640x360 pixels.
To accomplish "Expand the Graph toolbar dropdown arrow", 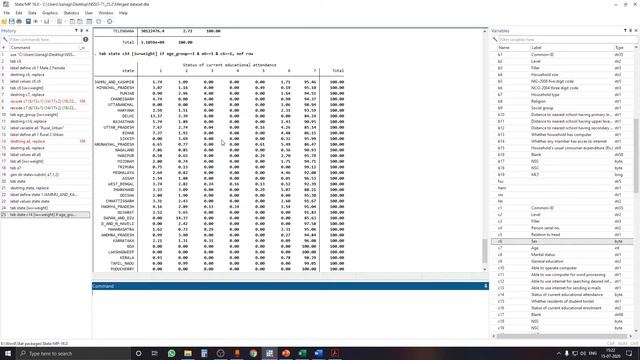I will coord(51,21).
